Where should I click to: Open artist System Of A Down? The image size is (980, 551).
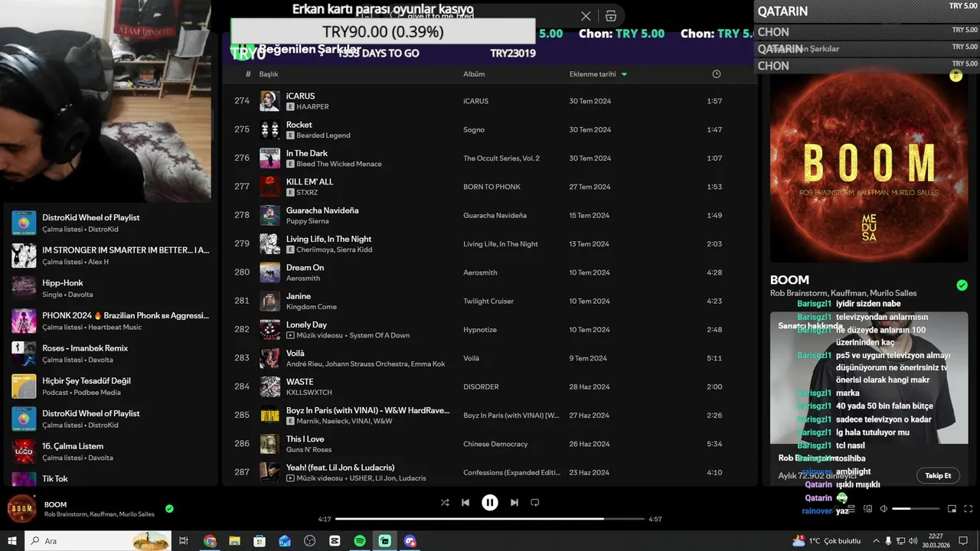coord(380,335)
